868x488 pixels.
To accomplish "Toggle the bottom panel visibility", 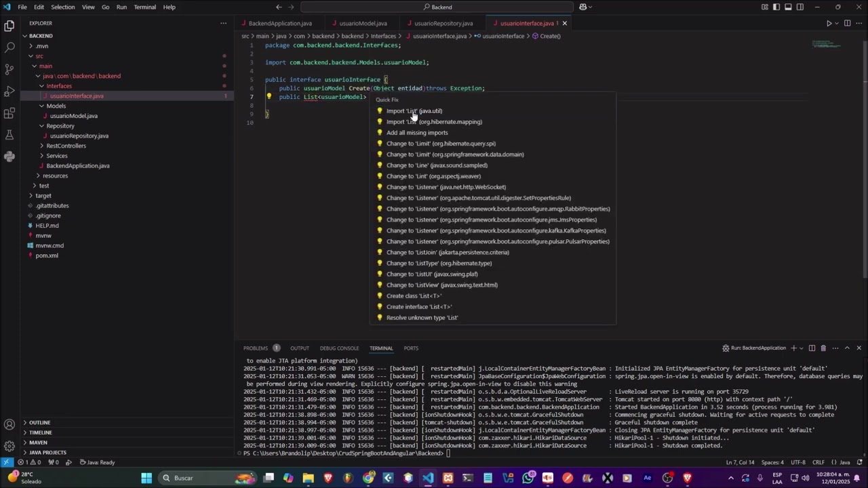I will (x=789, y=7).
